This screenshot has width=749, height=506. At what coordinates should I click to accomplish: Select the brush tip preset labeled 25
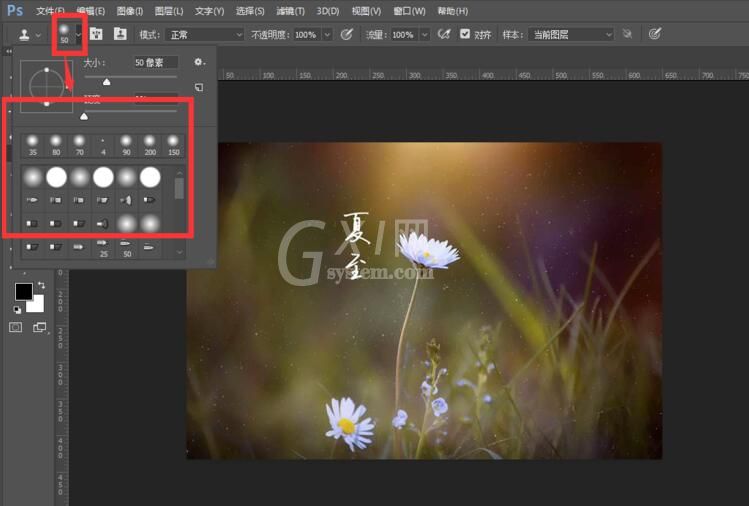[x=103, y=248]
